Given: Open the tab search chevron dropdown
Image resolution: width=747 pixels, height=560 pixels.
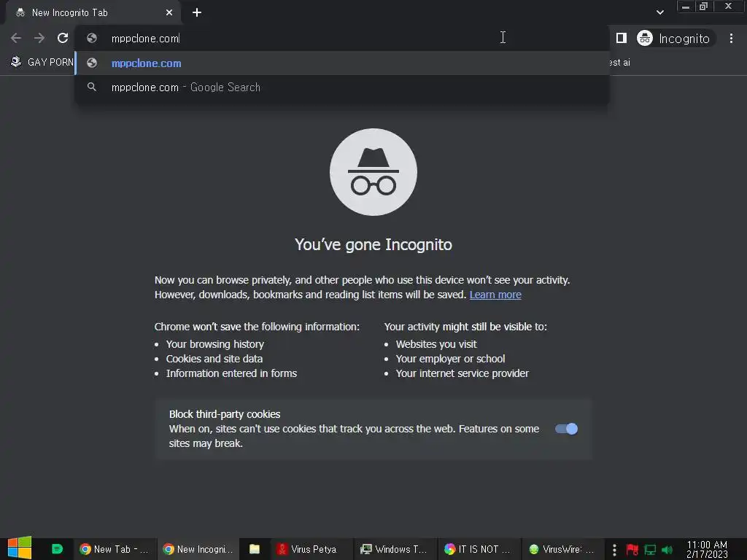Looking at the screenshot, I should click(659, 12).
